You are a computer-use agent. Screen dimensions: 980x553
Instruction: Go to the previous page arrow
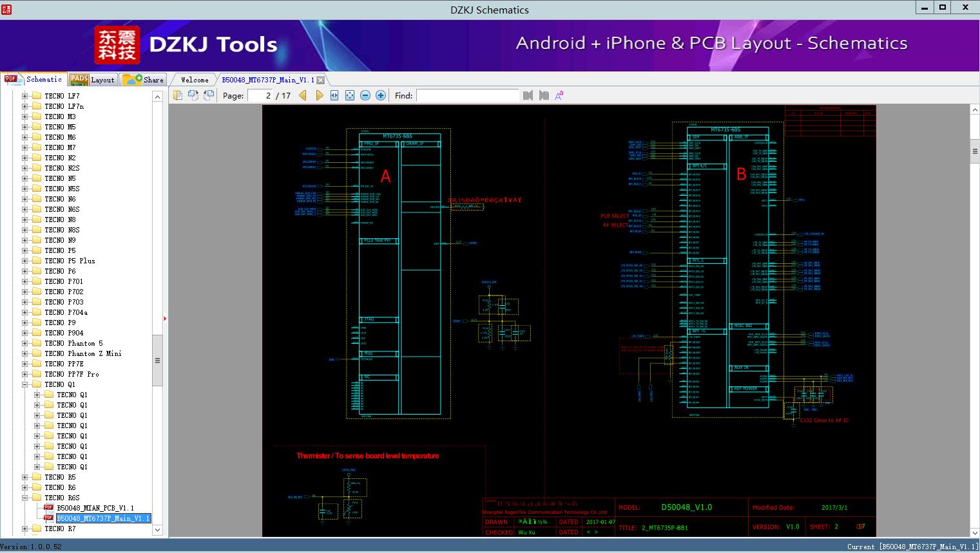(303, 95)
